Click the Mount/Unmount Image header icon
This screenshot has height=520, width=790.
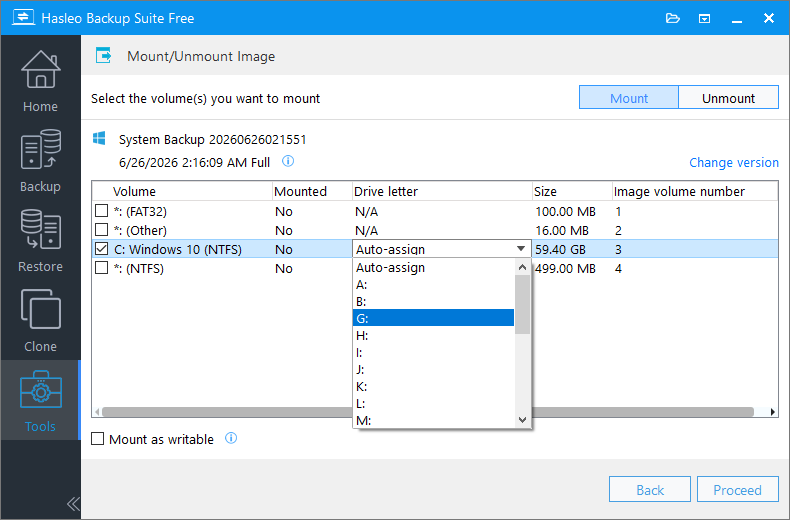coord(104,55)
